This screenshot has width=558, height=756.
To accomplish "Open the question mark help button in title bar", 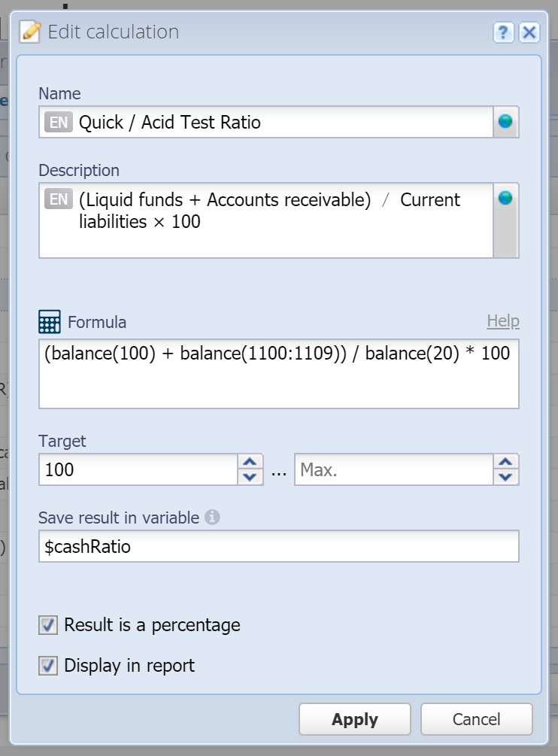I will [504, 33].
